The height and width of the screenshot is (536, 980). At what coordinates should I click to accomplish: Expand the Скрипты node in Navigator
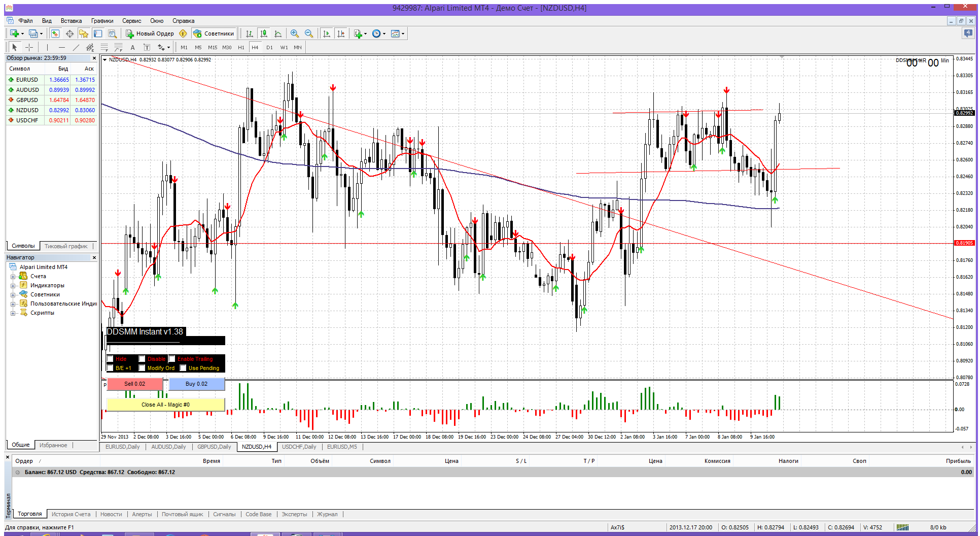pos(13,313)
